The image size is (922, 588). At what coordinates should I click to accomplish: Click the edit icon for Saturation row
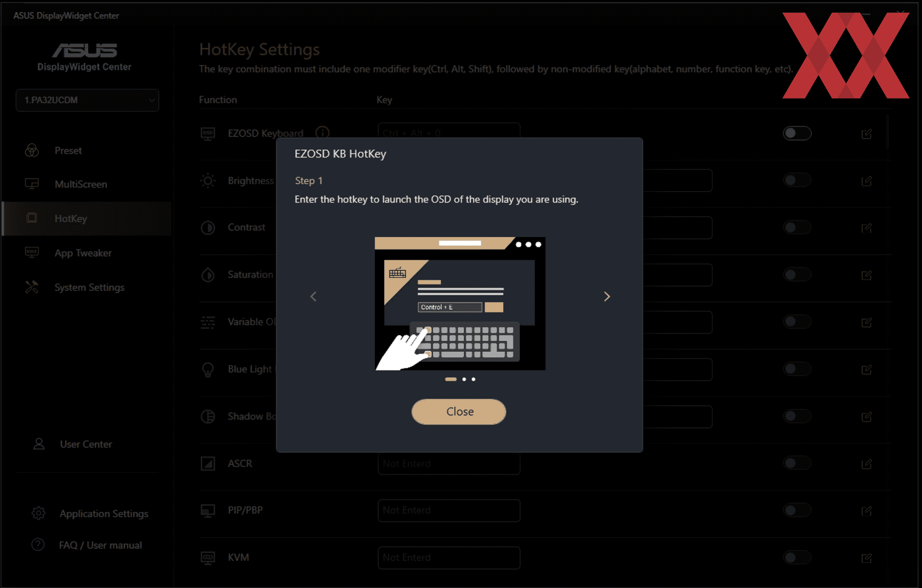(866, 275)
